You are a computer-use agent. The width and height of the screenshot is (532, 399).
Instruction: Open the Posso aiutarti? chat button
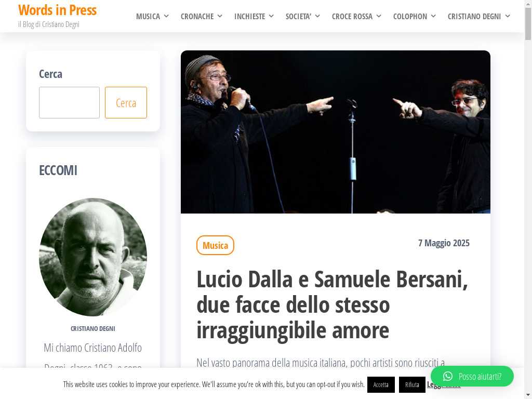pos(472,376)
